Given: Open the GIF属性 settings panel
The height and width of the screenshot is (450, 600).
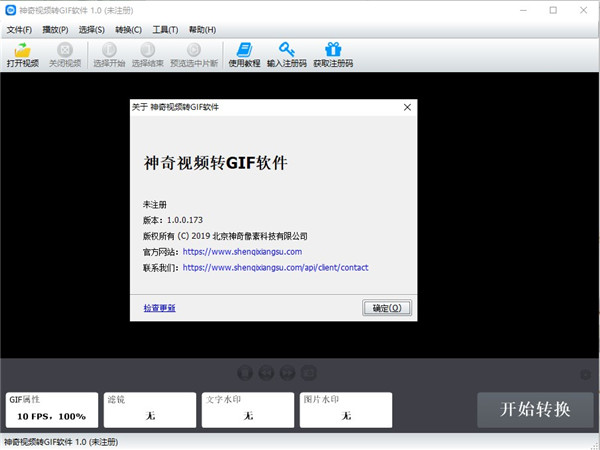Looking at the screenshot, I should point(52,409).
